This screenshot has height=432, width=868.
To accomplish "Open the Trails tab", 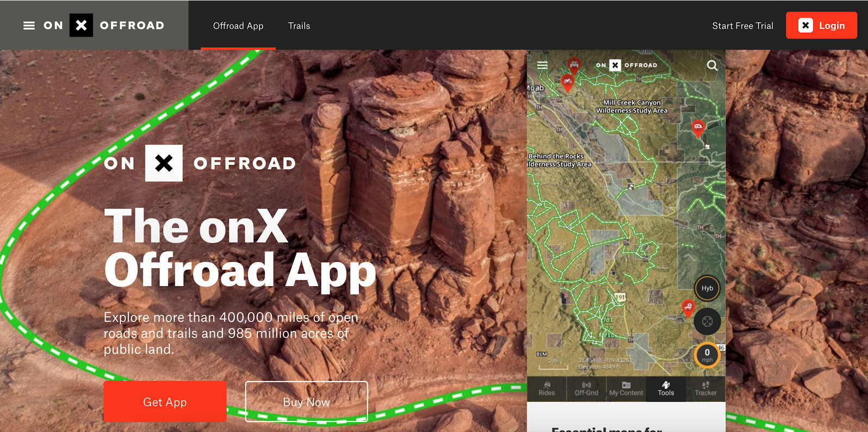I will coord(299,26).
